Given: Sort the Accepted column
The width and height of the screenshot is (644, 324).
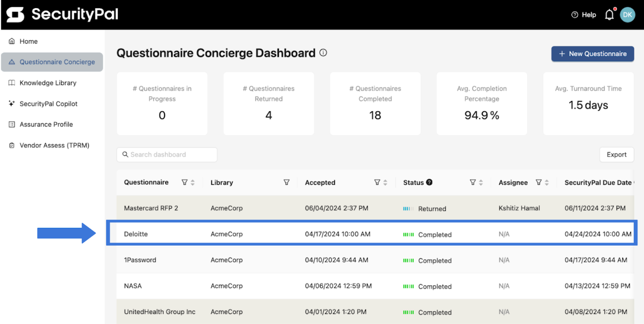Looking at the screenshot, I should (x=385, y=182).
